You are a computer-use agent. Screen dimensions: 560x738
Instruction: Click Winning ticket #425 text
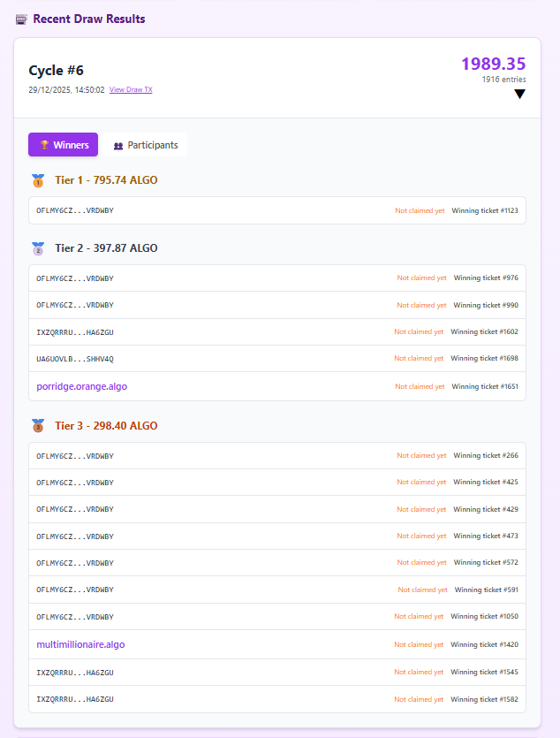[486, 482]
